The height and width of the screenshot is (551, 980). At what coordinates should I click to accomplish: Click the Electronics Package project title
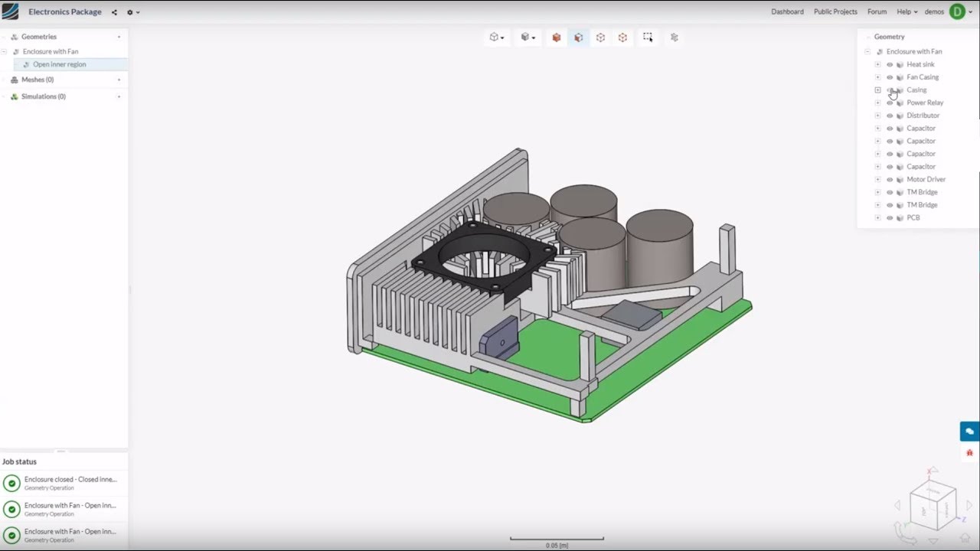(65, 12)
